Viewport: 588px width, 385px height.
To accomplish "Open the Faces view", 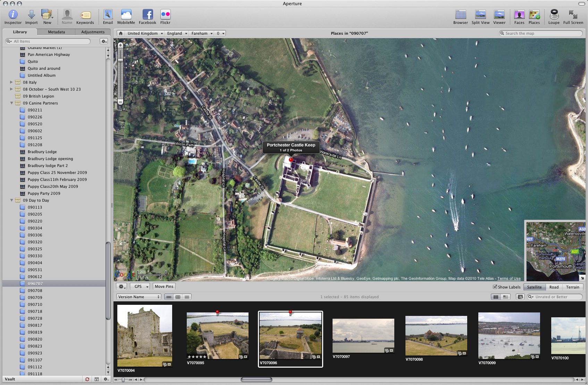I will pos(519,15).
